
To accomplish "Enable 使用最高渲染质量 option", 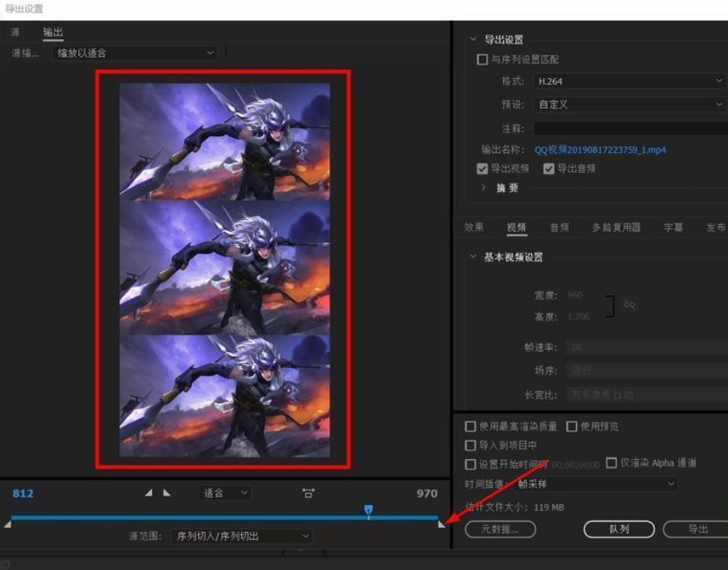I will click(470, 426).
